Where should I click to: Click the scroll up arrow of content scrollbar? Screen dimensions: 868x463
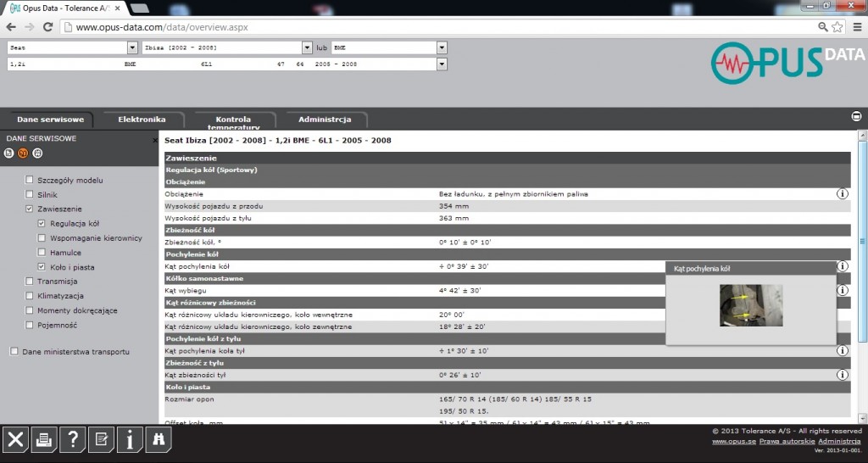pyautogui.click(x=862, y=135)
